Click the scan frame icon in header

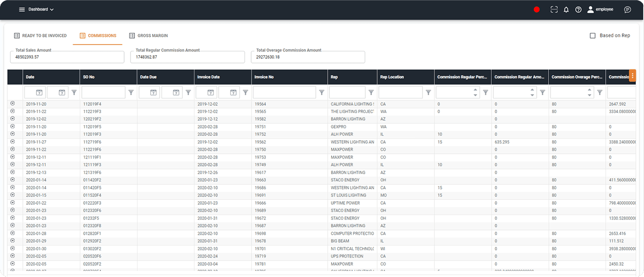[x=554, y=9]
